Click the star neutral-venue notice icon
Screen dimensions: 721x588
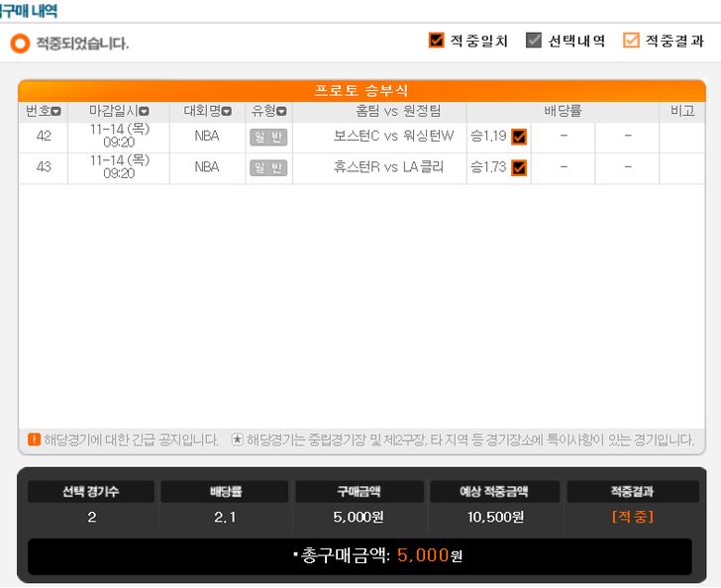(237, 440)
